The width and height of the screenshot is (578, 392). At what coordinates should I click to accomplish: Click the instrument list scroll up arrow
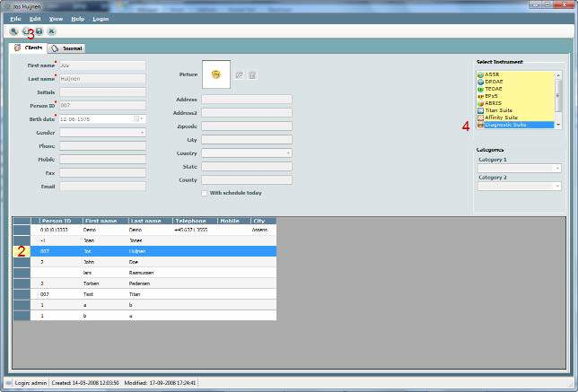(x=558, y=74)
